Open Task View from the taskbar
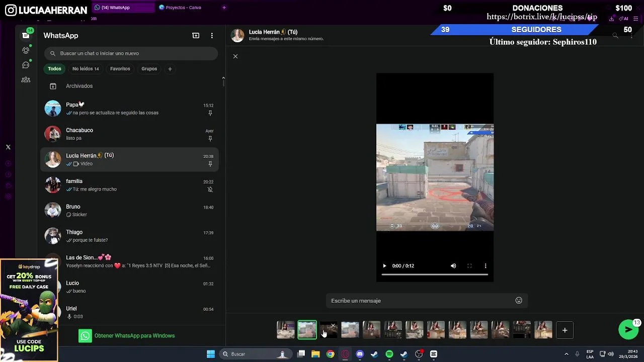 [x=301, y=354]
